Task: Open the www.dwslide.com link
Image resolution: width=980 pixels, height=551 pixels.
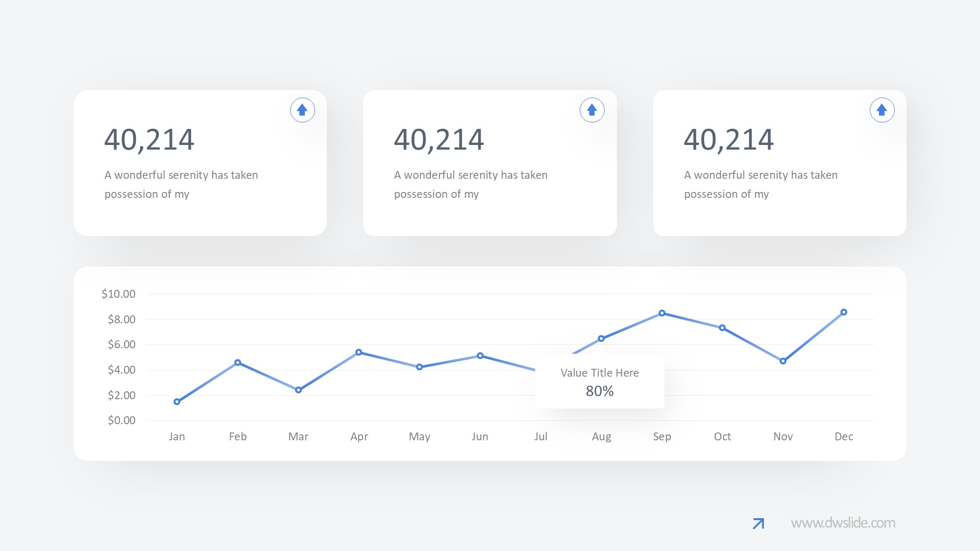Action: [x=843, y=523]
